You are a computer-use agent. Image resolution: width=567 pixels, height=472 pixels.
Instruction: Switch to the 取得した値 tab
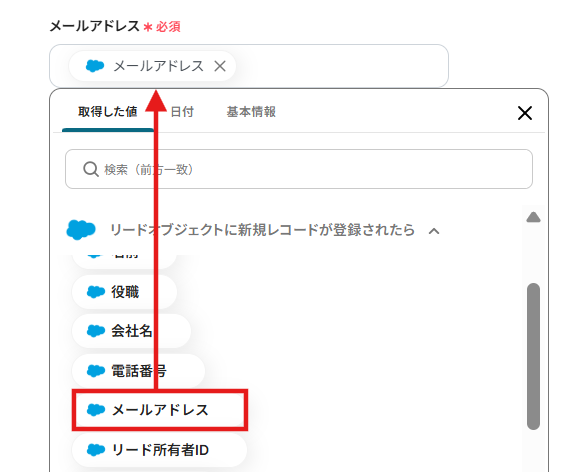pyautogui.click(x=108, y=112)
